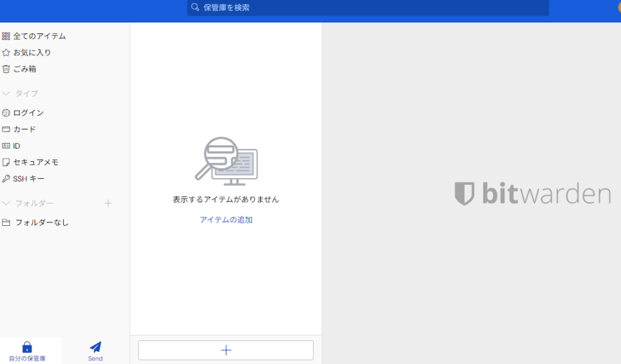Click the ID card icon
The width and height of the screenshot is (621, 364).
point(6,146)
